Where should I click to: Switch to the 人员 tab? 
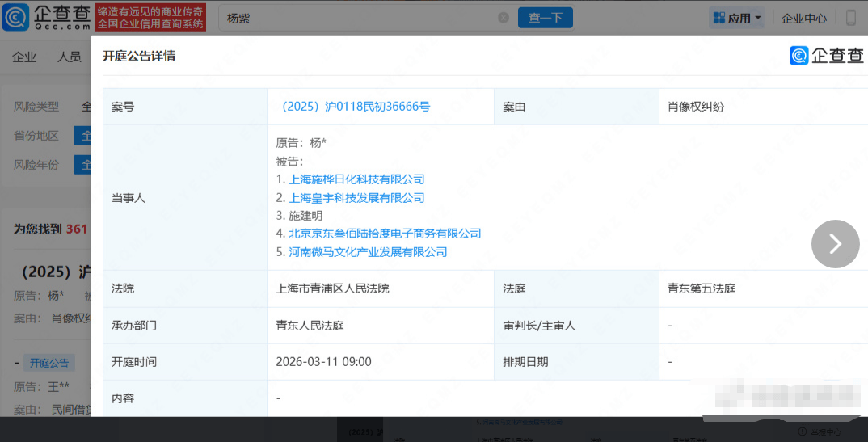coord(70,57)
